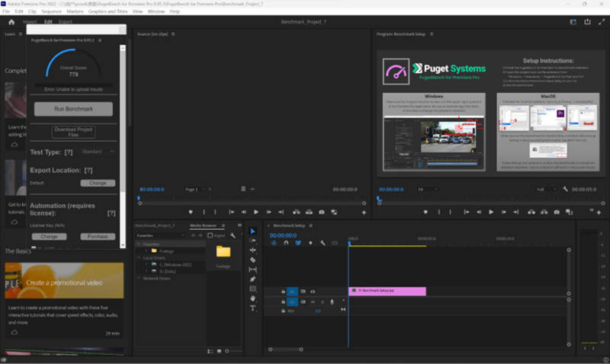Select the Type tool in the tools panel
Image resolution: width=610 pixels, height=364 pixels.
tap(253, 308)
